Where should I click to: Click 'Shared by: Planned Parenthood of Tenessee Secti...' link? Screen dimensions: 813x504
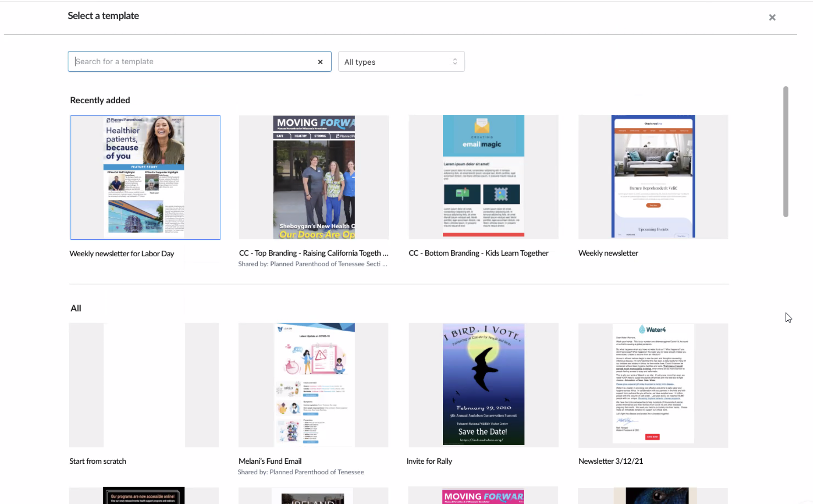click(x=313, y=263)
